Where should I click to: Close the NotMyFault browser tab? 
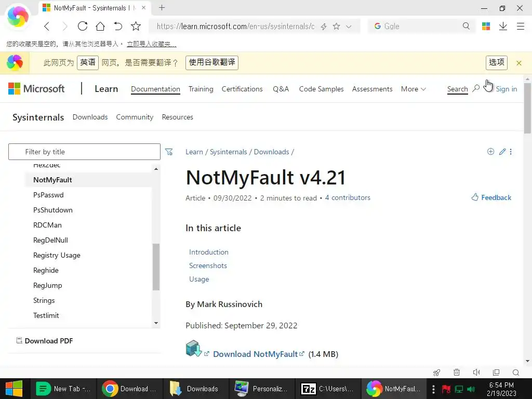coord(143,7)
